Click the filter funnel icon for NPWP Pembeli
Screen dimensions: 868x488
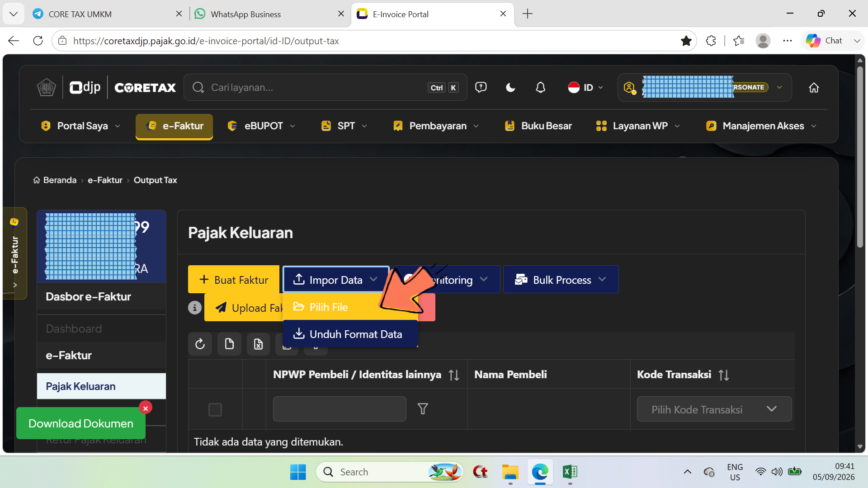[423, 409]
